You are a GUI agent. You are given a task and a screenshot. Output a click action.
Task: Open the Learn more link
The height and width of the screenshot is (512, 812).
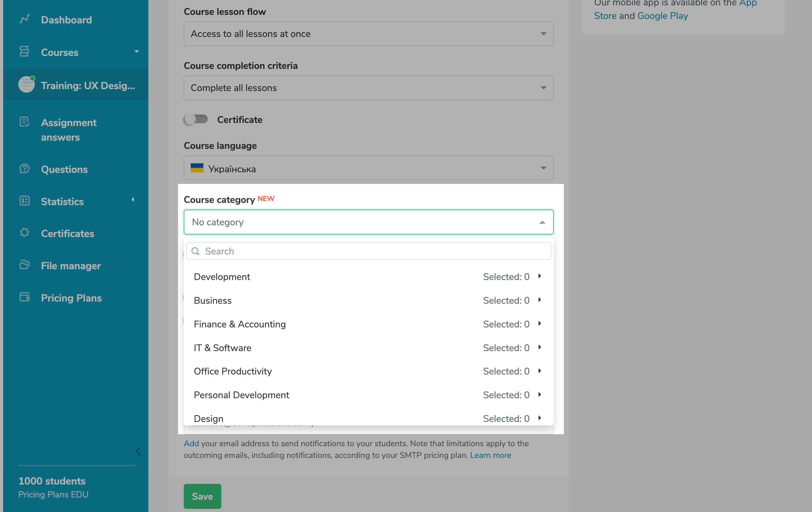coord(490,455)
